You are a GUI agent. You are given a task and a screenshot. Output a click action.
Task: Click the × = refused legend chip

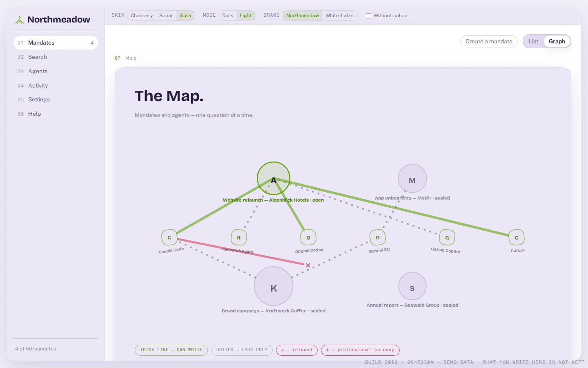coord(297,350)
